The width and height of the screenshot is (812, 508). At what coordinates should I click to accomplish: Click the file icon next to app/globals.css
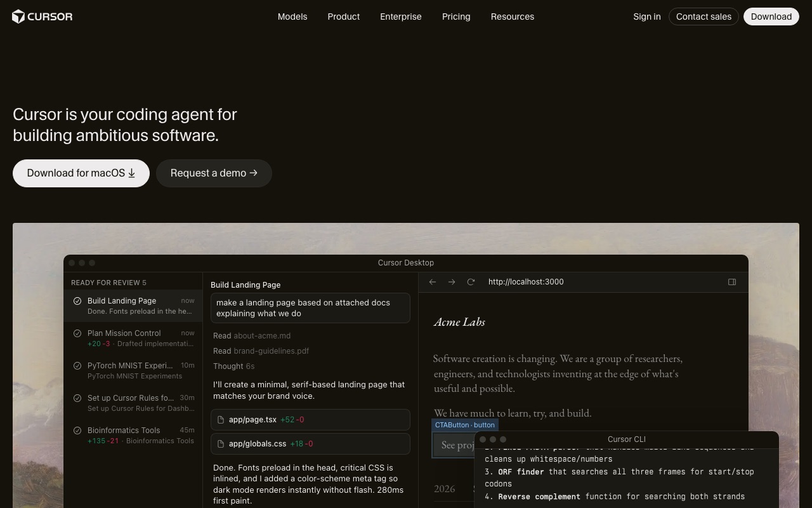(221, 444)
